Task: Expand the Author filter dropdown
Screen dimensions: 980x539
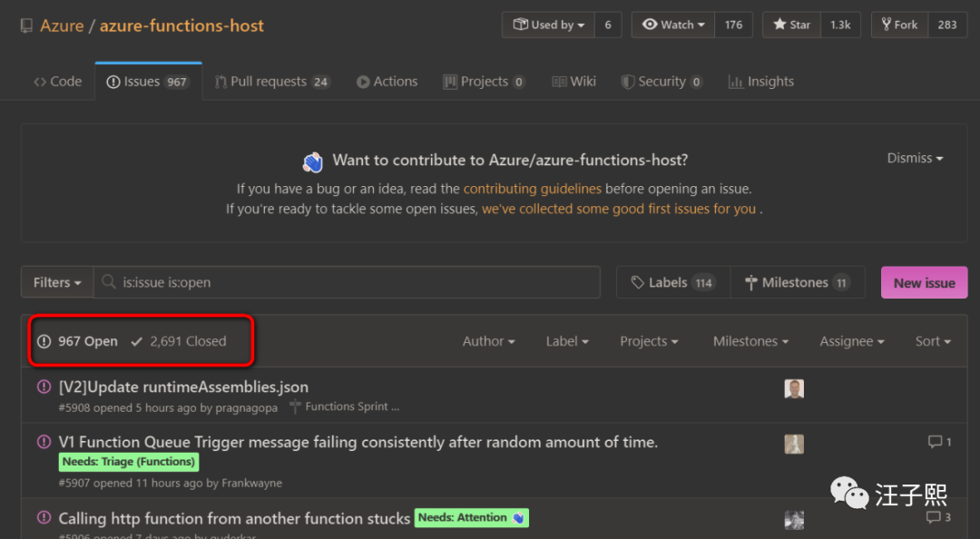Action: [x=489, y=341]
